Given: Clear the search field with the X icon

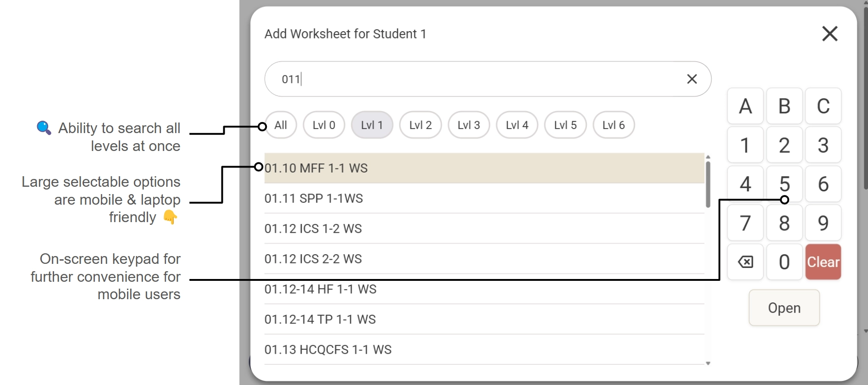Looking at the screenshot, I should (x=692, y=79).
